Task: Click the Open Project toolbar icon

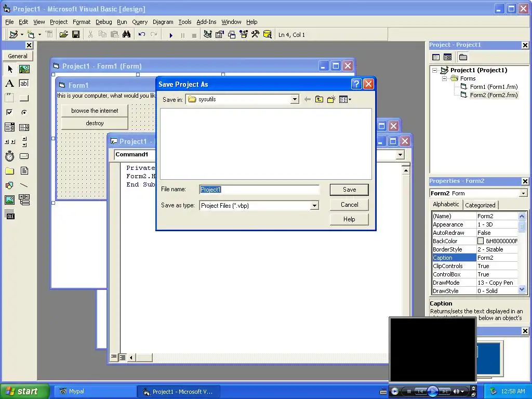Action: 63,35
